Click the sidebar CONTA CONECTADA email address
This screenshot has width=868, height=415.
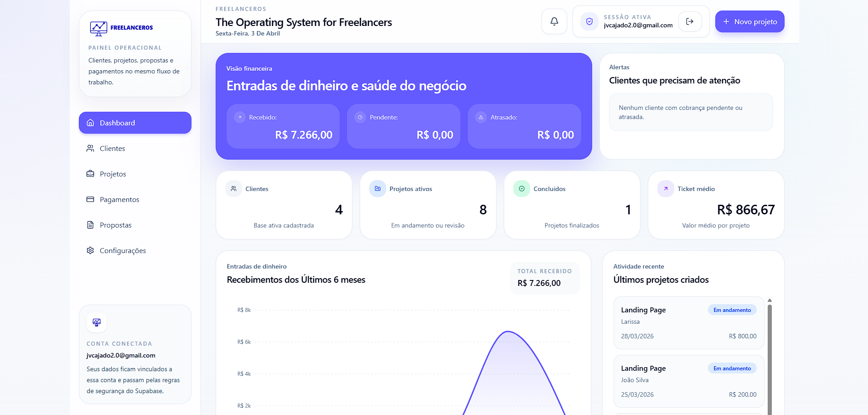[121, 355]
